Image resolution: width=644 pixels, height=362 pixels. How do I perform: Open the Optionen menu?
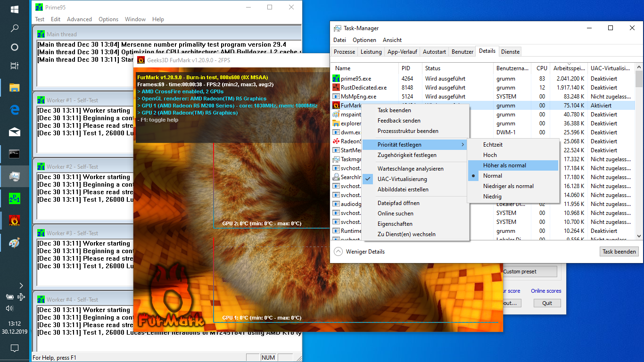pyautogui.click(x=364, y=40)
